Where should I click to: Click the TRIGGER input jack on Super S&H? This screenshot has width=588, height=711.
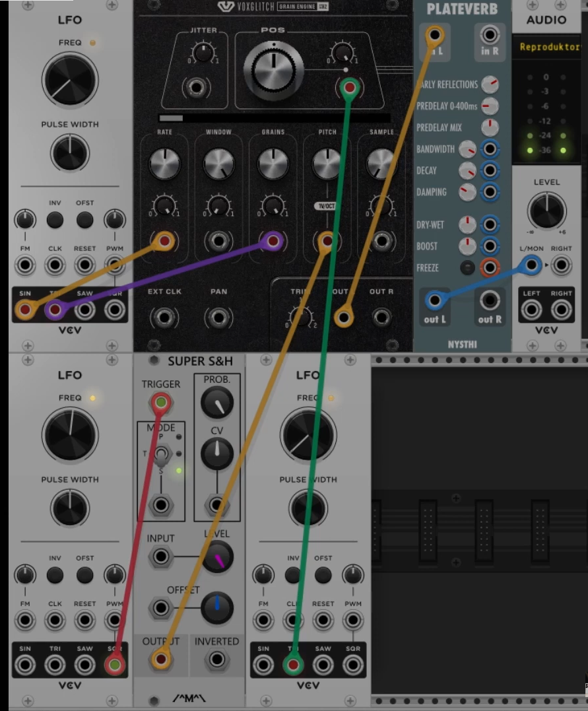[161, 403]
